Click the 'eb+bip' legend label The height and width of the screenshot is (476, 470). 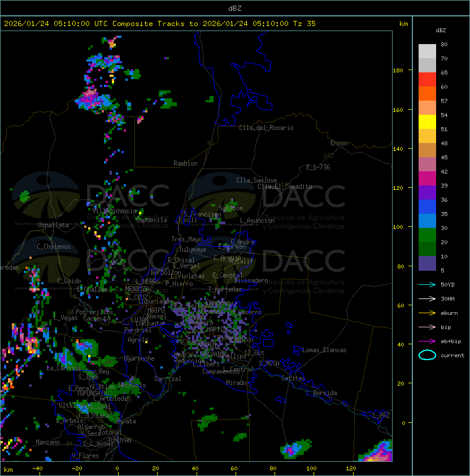(x=451, y=341)
